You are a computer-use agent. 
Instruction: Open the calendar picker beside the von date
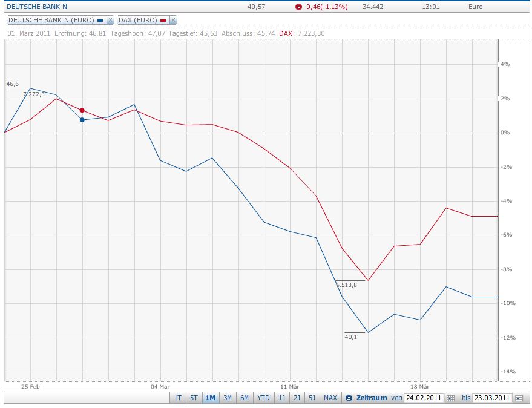(x=451, y=398)
